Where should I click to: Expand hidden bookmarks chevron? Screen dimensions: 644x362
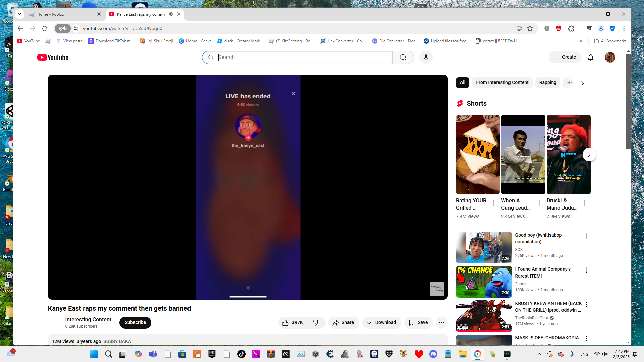(x=581, y=41)
